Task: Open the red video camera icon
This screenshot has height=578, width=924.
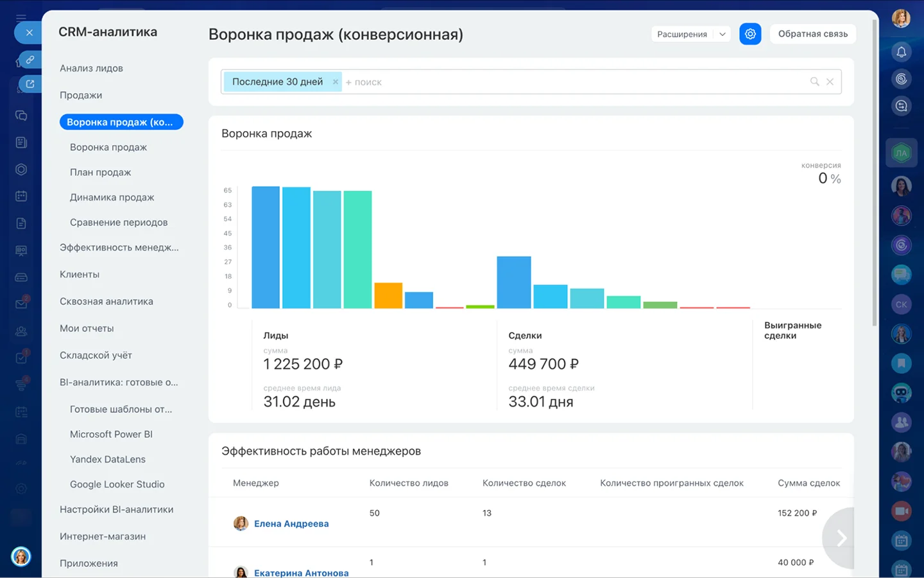Action: click(902, 511)
